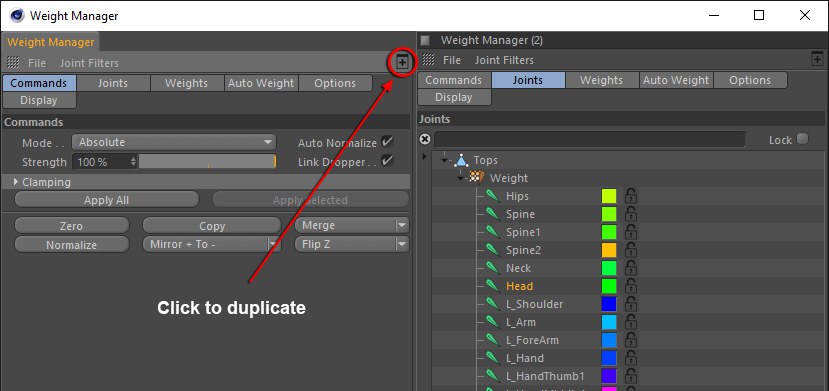
Task: Switch to Auto Weight tab in left panel
Action: [x=261, y=83]
